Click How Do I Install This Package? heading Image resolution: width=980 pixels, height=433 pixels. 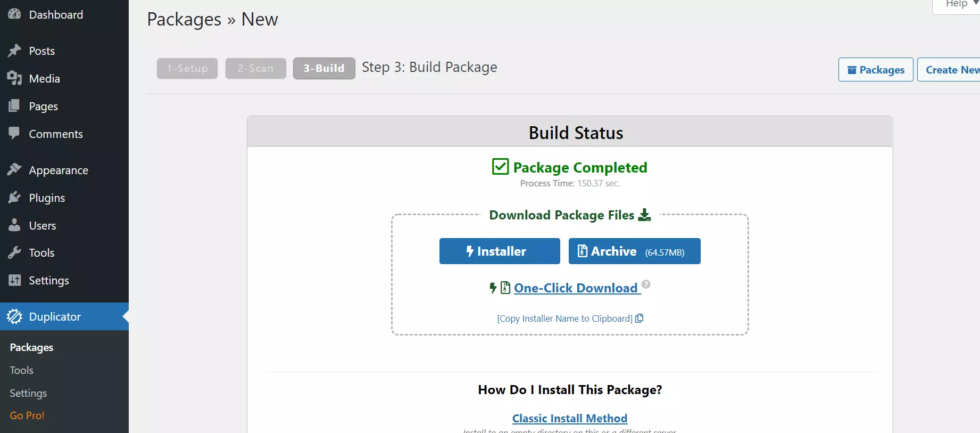(570, 389)
